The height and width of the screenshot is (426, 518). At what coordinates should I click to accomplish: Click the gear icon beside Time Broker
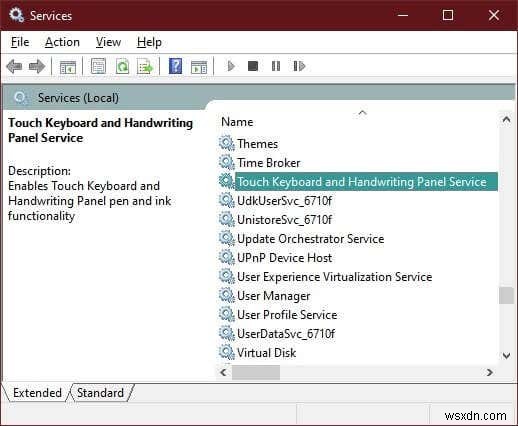point(227,162)
